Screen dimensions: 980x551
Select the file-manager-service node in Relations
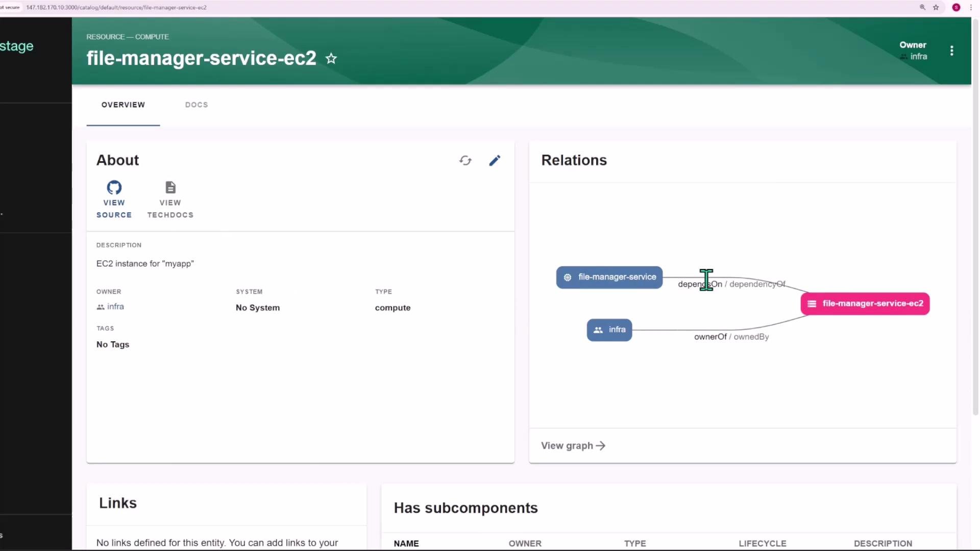point(609,277)
